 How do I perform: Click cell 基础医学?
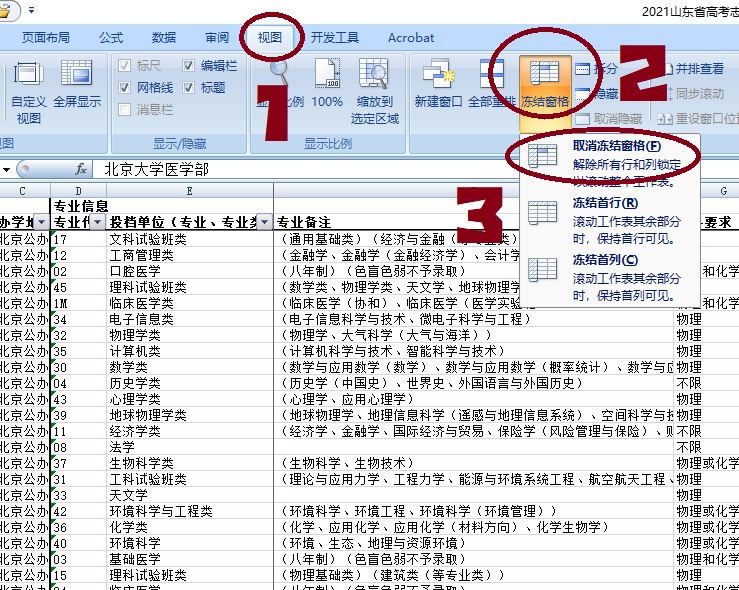tap(190, 560)
